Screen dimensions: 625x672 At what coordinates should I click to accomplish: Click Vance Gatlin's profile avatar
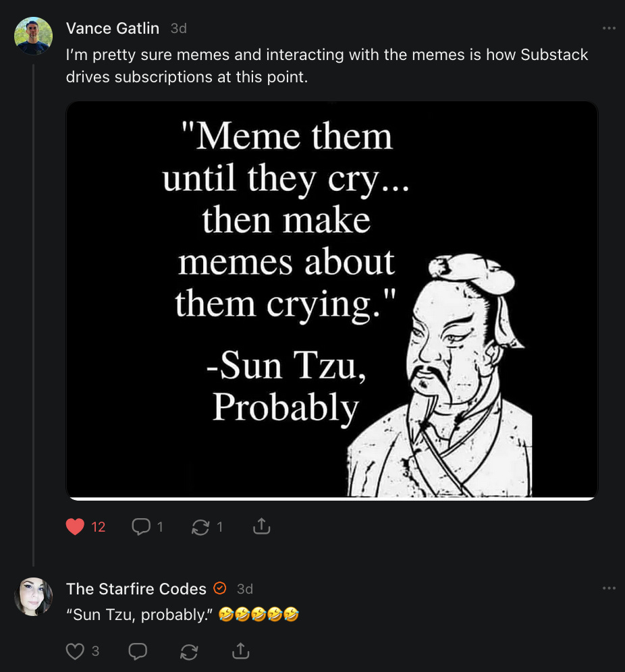pyautogui.click(x=33, y=36)
